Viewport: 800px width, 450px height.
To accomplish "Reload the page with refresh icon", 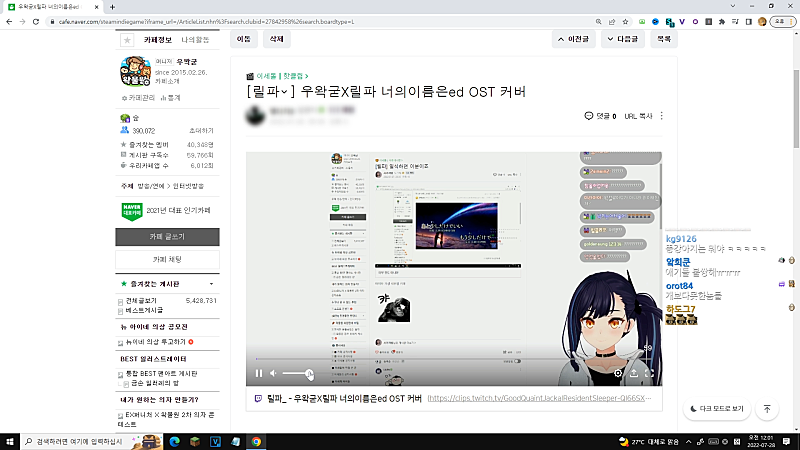I will pyautogui.click(x=36, y=21).
